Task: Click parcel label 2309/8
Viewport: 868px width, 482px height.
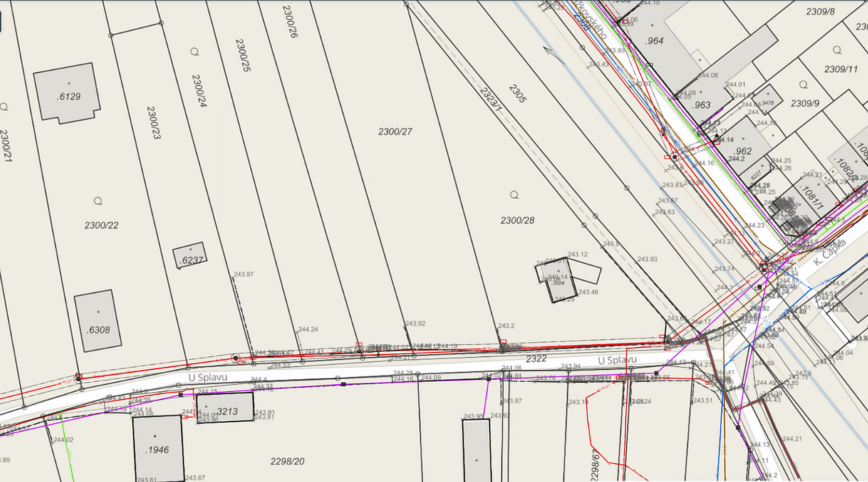Action: tap(820, 11)
